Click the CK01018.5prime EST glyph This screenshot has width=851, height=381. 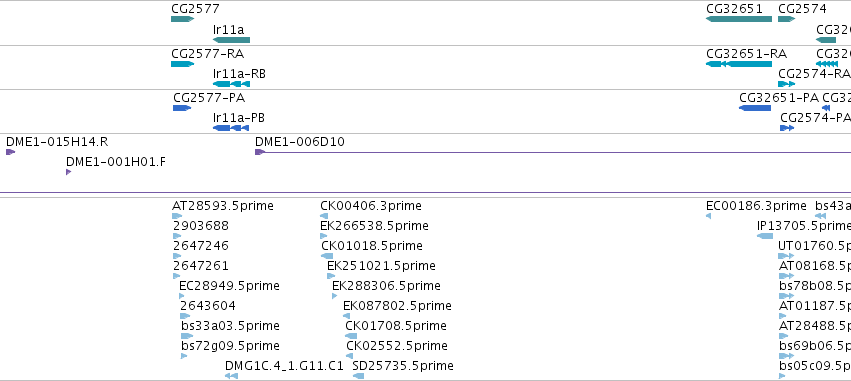[x=327, y=256]
